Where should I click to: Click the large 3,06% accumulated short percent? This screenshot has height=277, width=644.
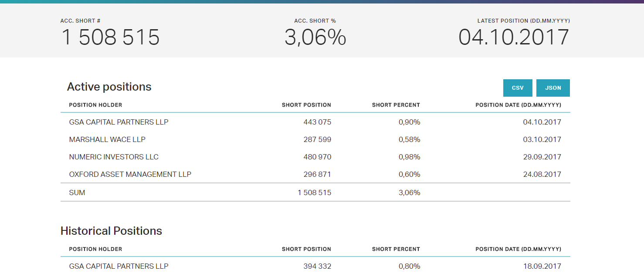(x=315, y=37)
